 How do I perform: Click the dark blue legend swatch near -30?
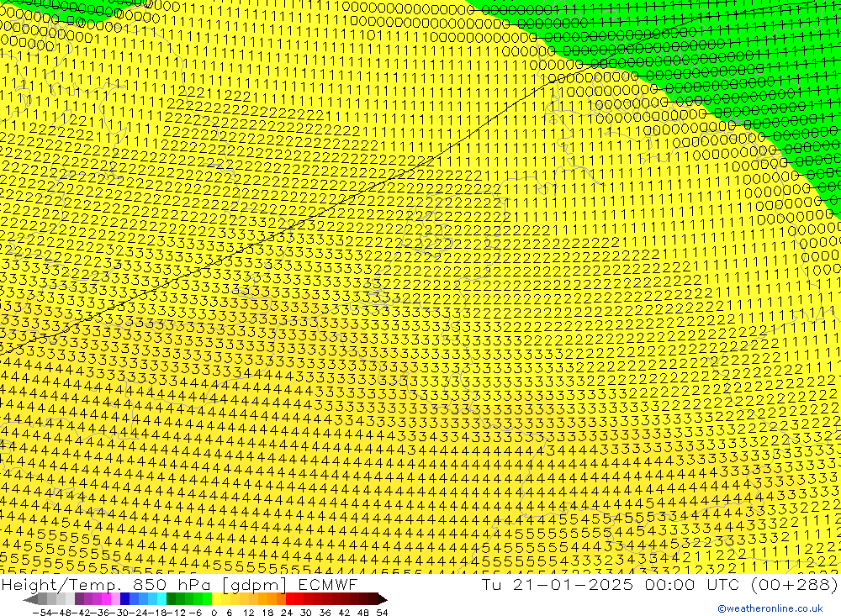tap(124, 599)
